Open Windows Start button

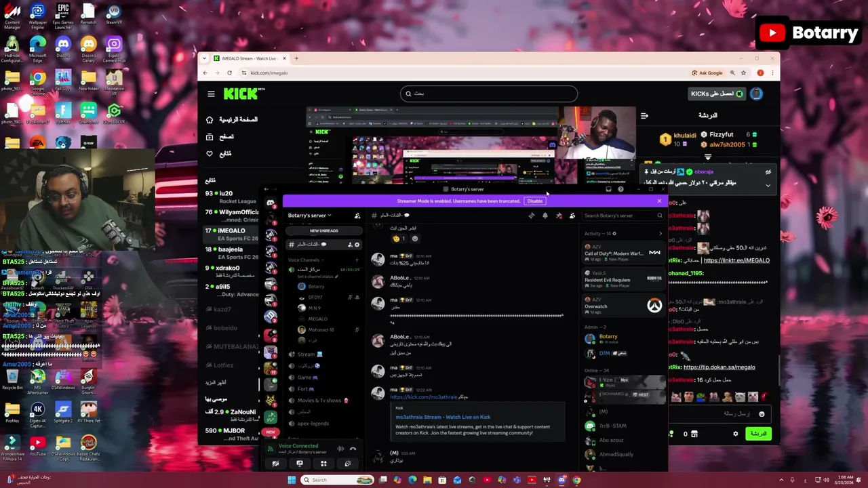(292, 480)
